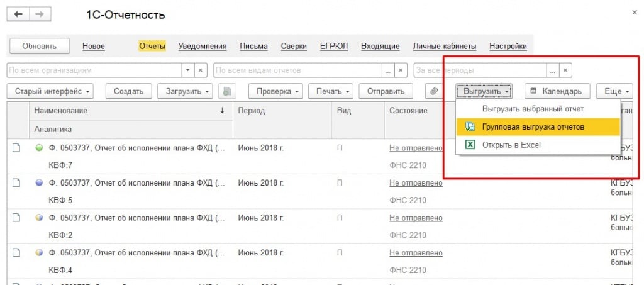Click the document icon of first report row

pyautogui.click(x=17, y=148)
